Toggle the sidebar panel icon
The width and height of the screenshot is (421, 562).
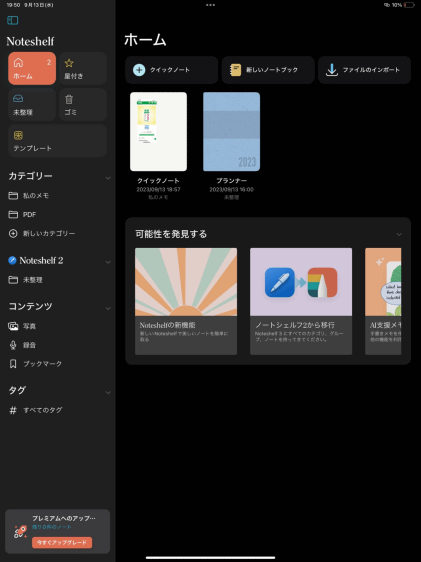click(13, 20)
